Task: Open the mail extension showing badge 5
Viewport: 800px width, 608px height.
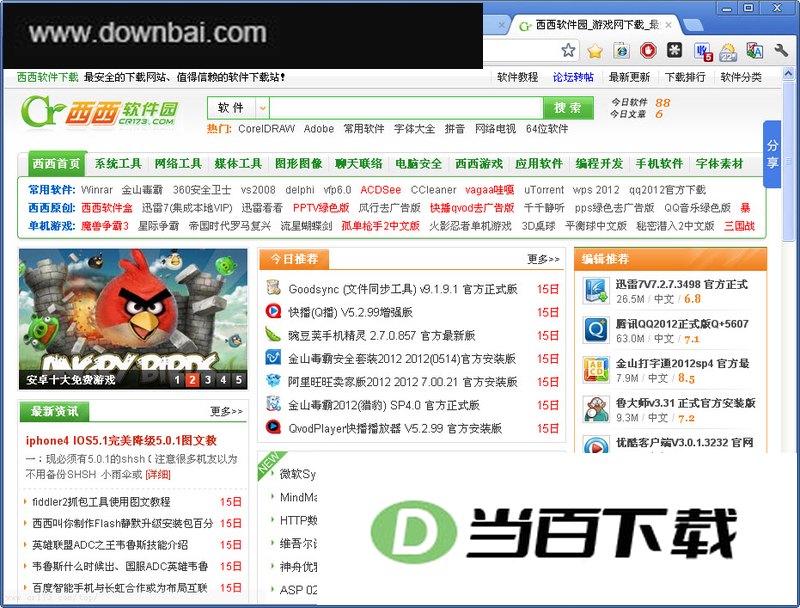Action: tap(703, 52)
